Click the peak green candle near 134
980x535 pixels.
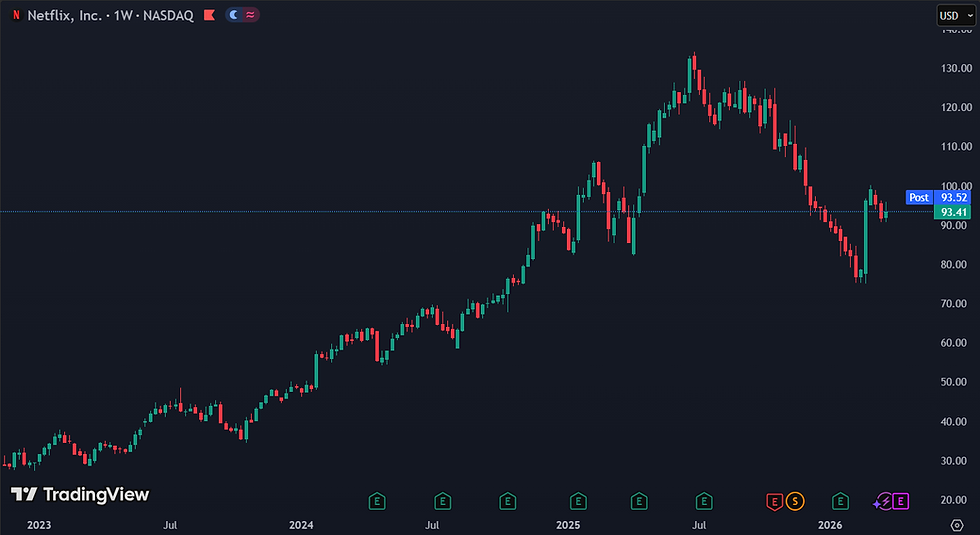(x=689, y=76)
